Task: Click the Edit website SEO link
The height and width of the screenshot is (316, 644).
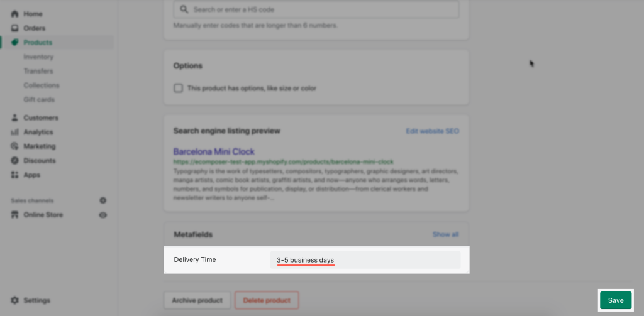Action: pos(433,131)
